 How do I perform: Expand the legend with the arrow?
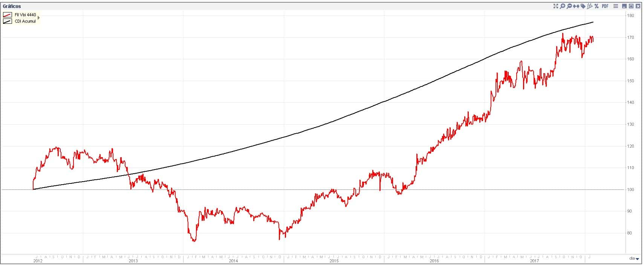(x=38, y=18)
